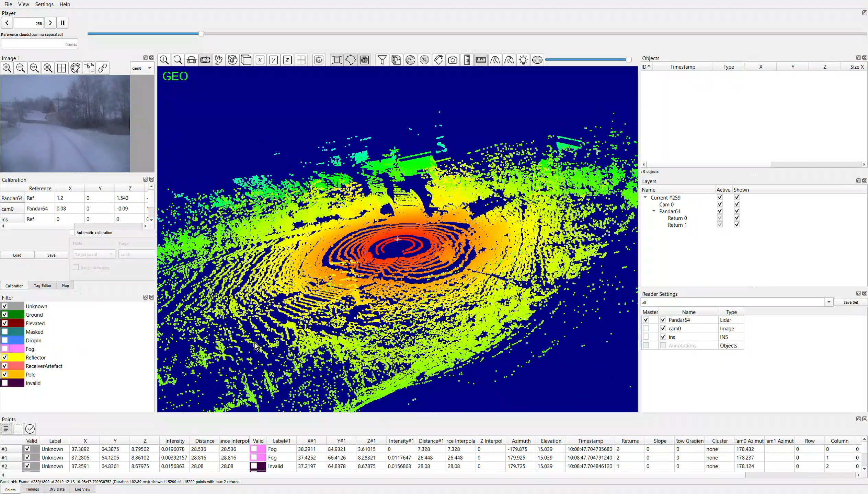Image resolution: width=868 pixels, height=494 pixels.
Task: Zoom out on Image 1 panel
Action: (x=21, y=68)
